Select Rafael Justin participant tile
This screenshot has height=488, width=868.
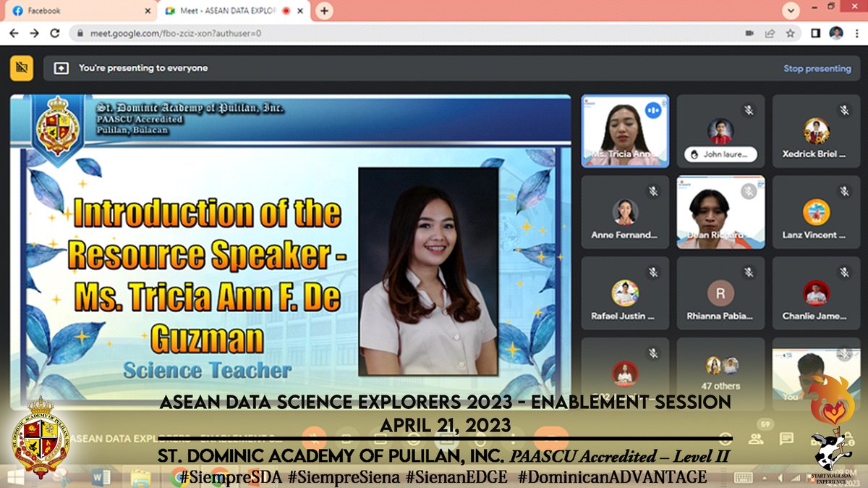pos(625,293)
